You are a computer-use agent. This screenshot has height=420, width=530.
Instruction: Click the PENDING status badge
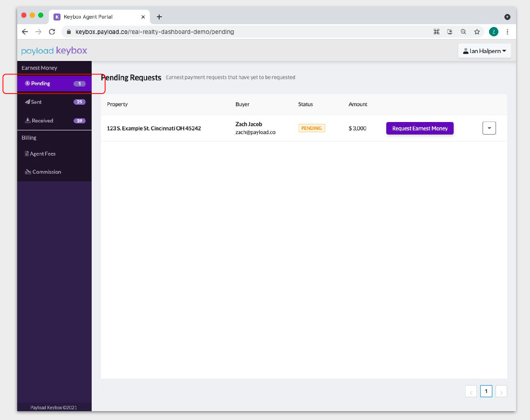tap(311, 128)
